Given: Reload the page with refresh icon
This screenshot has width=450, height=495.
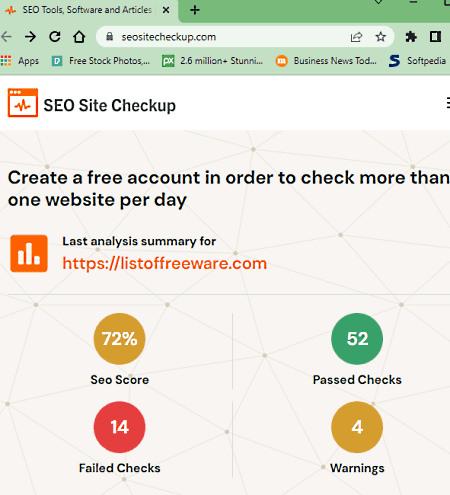Looking at the screenshot, I should (x=55, y=37).
